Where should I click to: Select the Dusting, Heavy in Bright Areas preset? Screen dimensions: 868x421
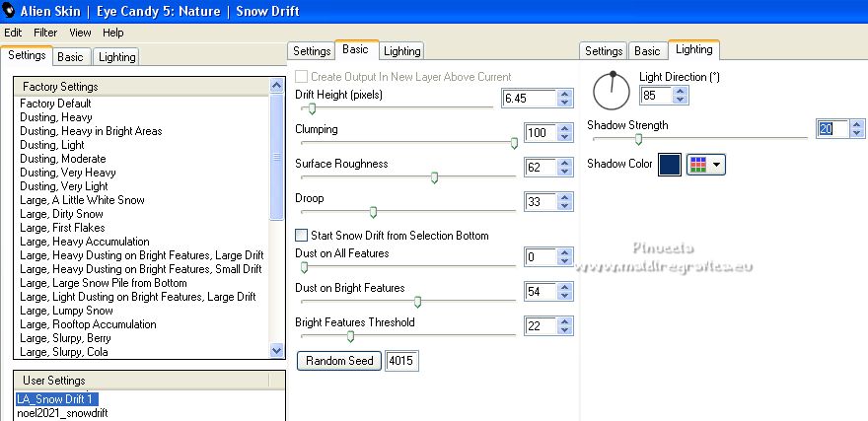pyautogui.click(x=91, y=131)
